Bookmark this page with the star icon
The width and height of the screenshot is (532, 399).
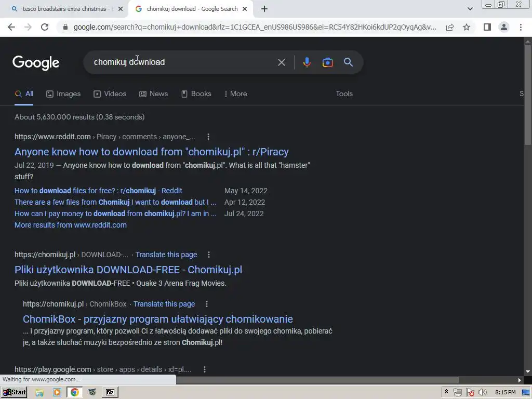467,27
